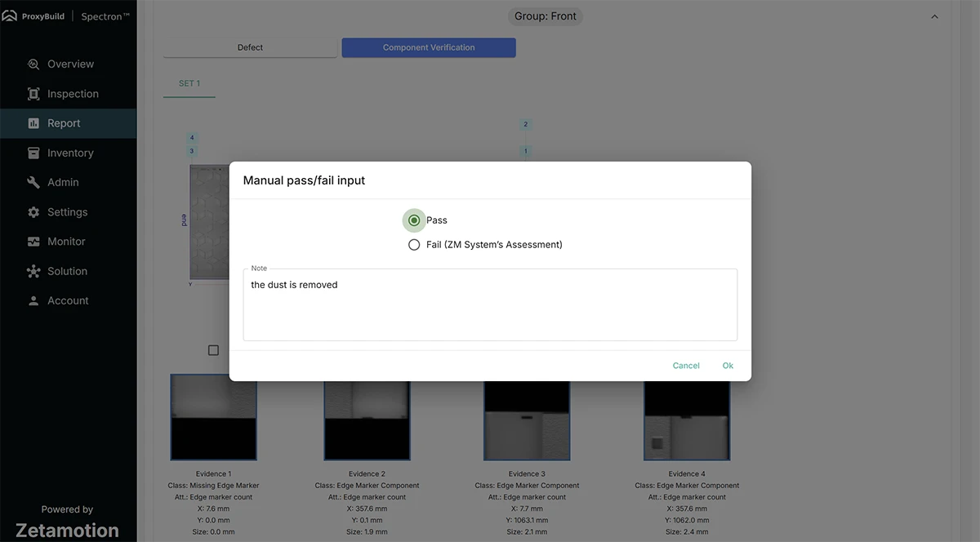The image size is (980, 542).
Task: Confirm with the Ok button
Action: [x=728, y=366]
